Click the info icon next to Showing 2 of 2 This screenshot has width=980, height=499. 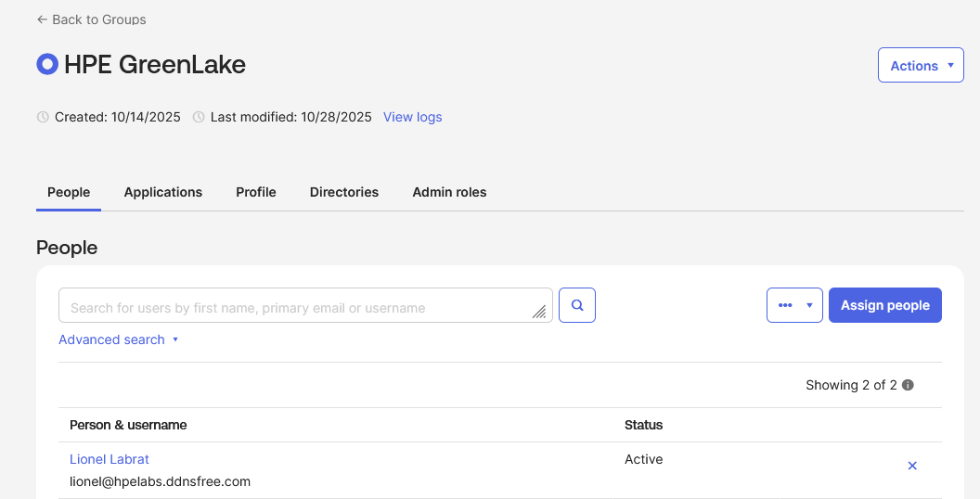908,385
